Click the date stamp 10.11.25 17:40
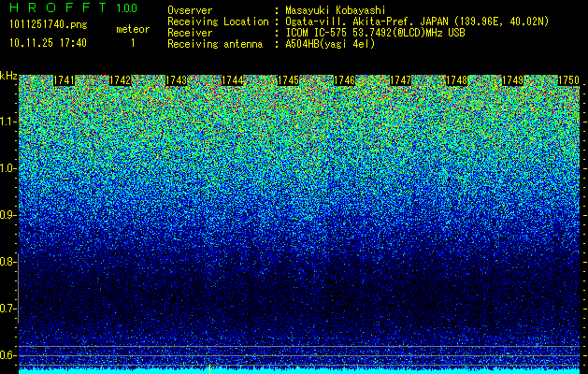This screenshot has width=588, height=374. point(48,43)
